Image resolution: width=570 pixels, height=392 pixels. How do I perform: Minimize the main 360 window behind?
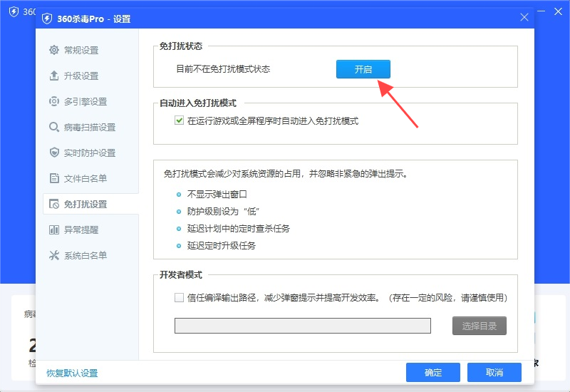click(541, 11)
